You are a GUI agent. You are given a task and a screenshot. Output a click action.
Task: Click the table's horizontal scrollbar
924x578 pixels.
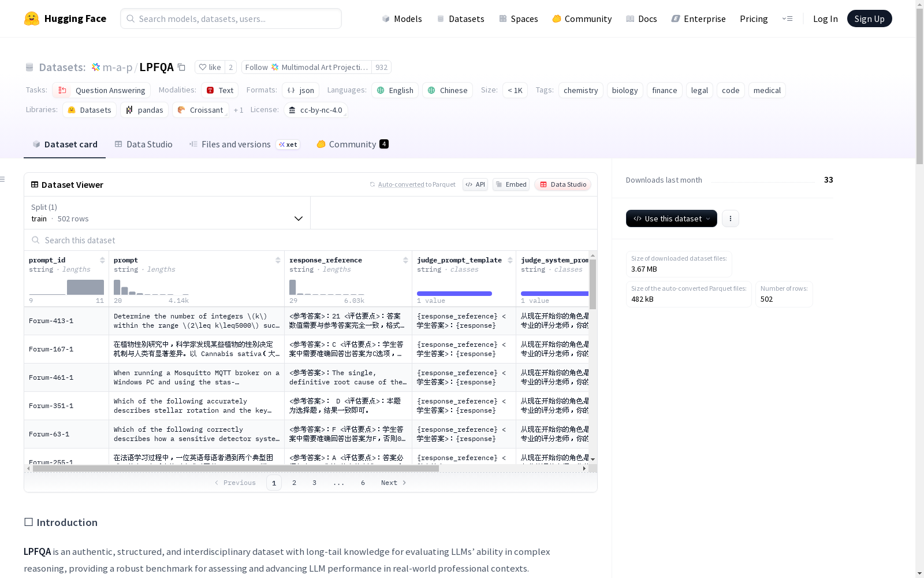click(x=236, y=469)
